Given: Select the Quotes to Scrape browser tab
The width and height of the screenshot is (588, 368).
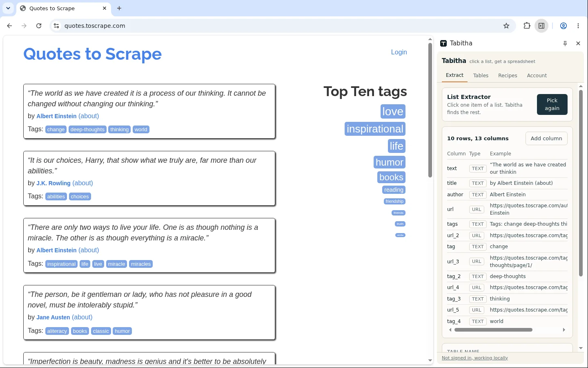Looking at the screenshot, I should tap(63, 8).
